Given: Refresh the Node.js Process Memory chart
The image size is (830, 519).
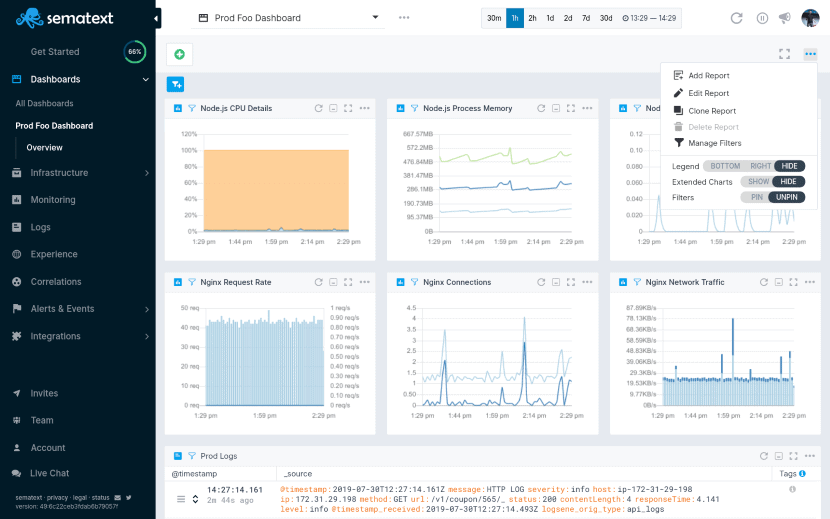Looking at the screenshot, I should 541,108.
